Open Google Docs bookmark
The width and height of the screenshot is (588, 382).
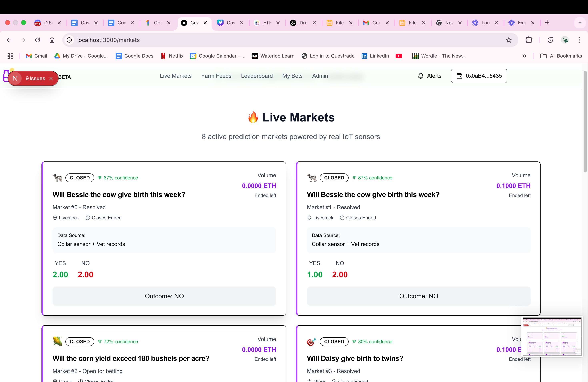(x=134, y=56)
